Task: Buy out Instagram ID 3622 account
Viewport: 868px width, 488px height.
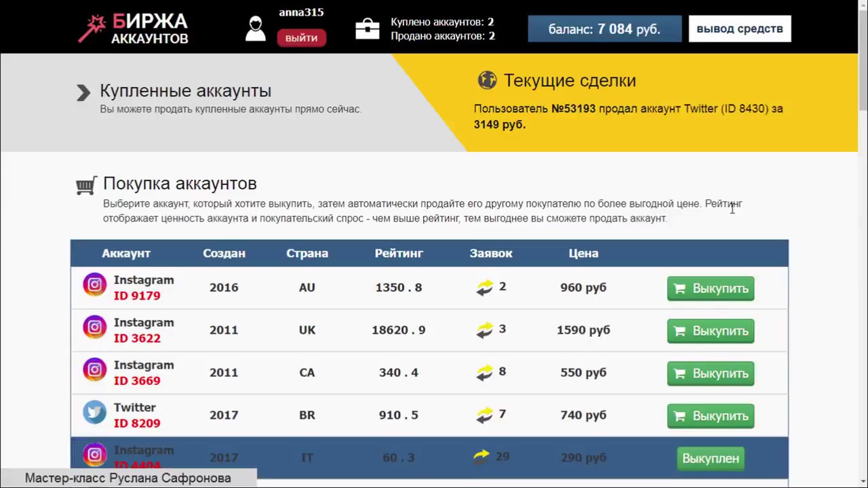Action: 710,331
